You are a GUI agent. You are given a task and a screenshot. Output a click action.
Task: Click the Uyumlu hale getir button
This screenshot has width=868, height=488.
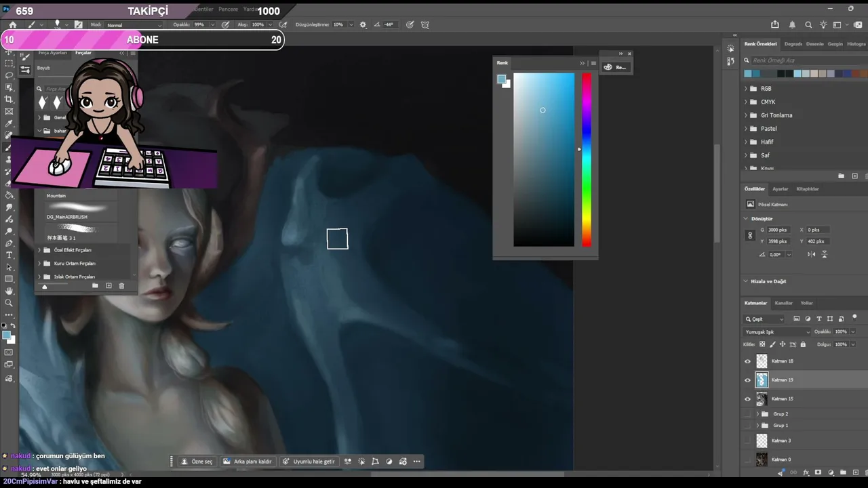coord(309,462)
